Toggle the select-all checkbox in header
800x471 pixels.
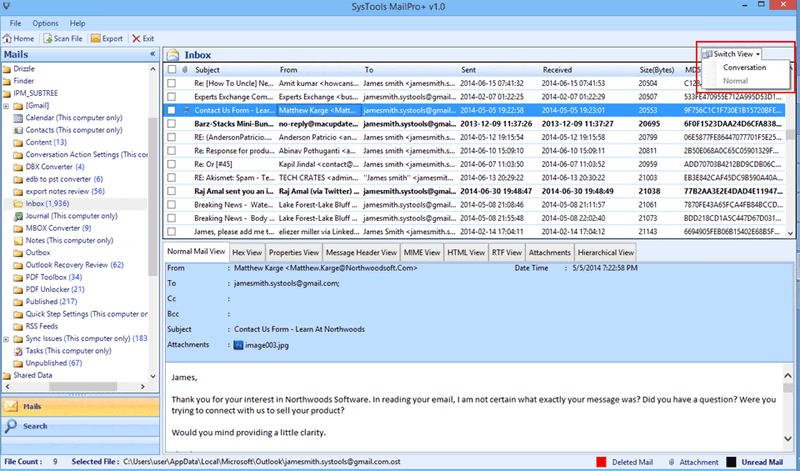click(x=172, y=69)
